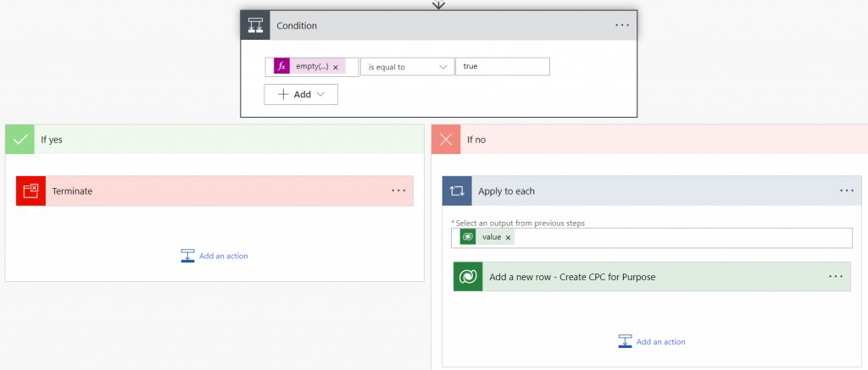Click the condition value field containing 'true'
This screenshot has width=868, height=370.
pyautogui.click(x=502, y=67)
